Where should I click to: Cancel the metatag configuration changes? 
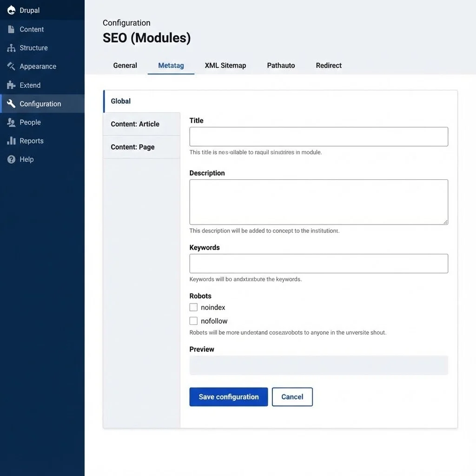[x=292, y=397]
